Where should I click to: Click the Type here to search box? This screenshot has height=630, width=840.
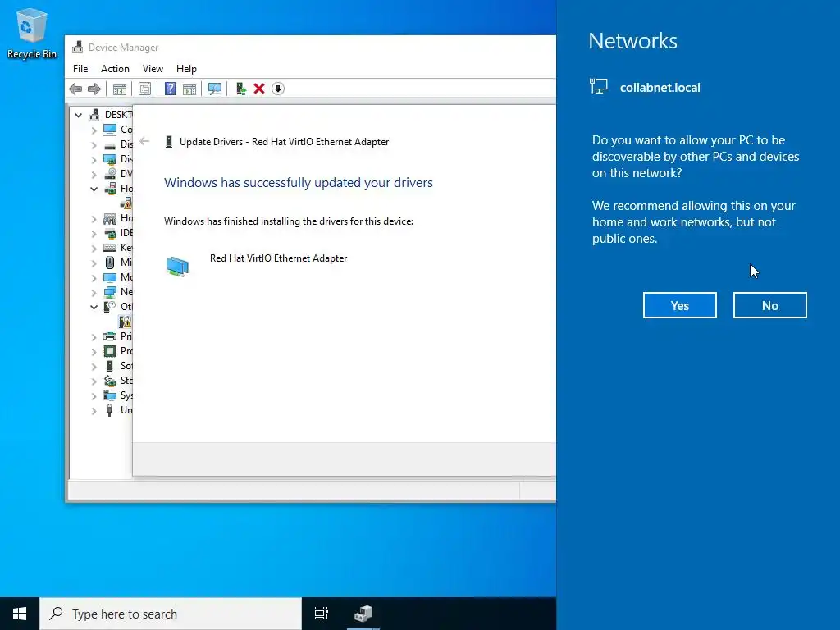tap(171, 614)
